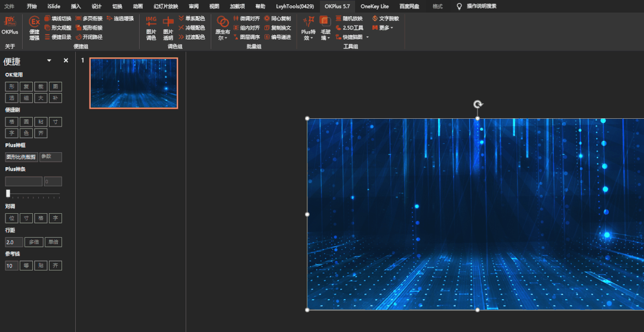Click the 便捷增强 Ex icon
This screenshot has width=644, height=332.
pyautogui.click(x=35, y=21)
